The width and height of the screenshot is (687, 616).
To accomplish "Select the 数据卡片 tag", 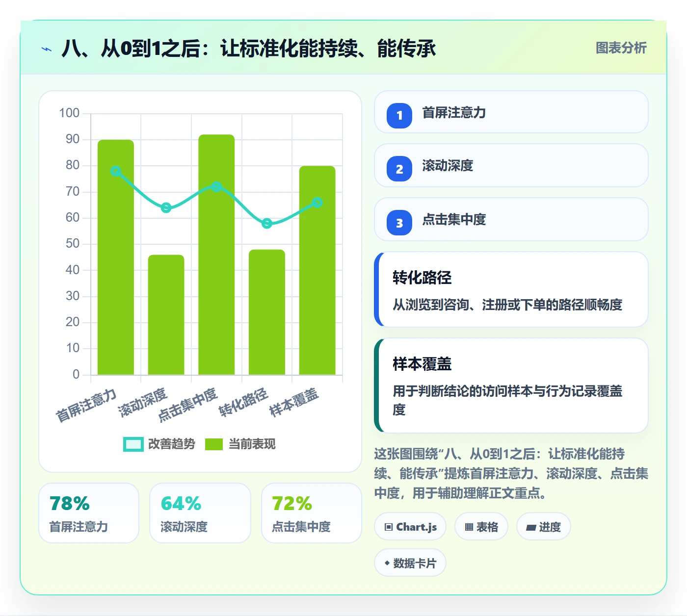I will pyautogui.click(x=410, y=563).
